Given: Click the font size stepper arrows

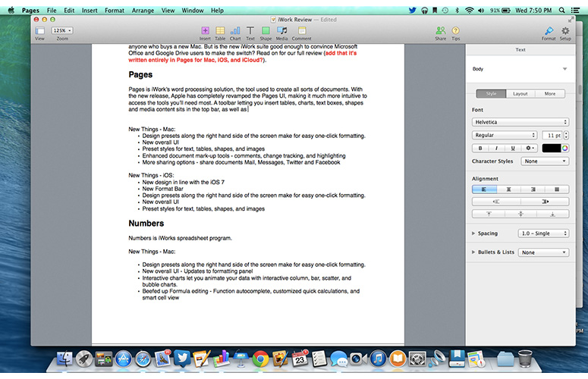Looking at the screenshot, I should (x=566, y=135).
